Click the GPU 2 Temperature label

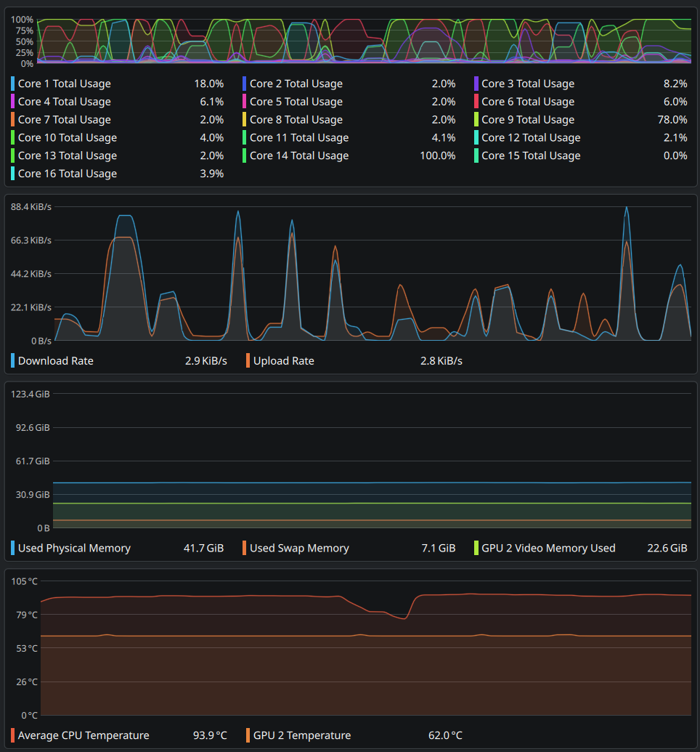coord(302,735)
